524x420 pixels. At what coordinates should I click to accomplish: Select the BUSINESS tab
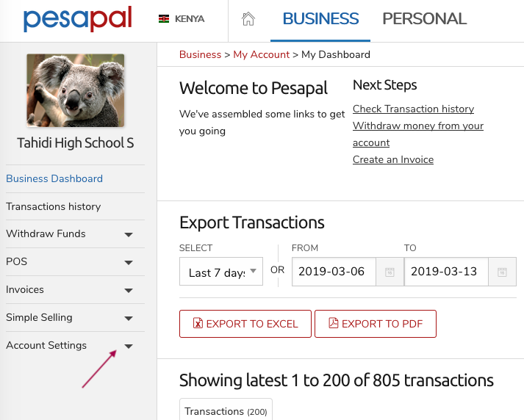pyautogui.click(x=320, y=18)
